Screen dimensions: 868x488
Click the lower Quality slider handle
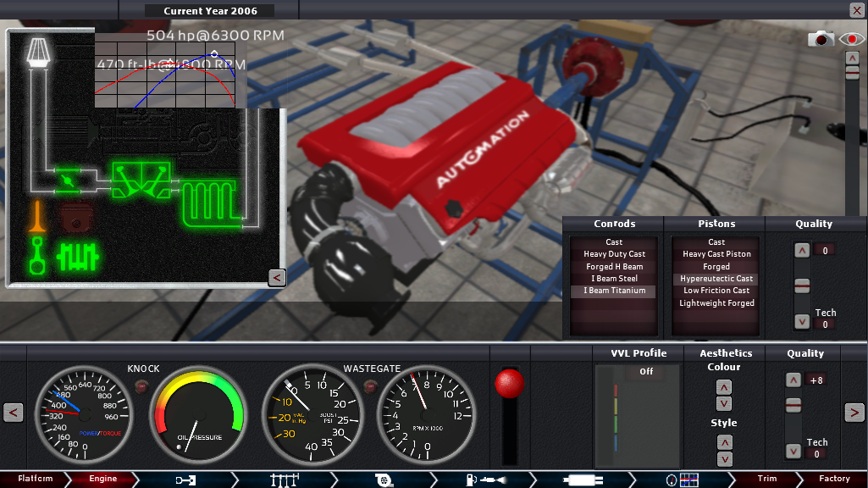pyautogui.click(x=793, y=406)
